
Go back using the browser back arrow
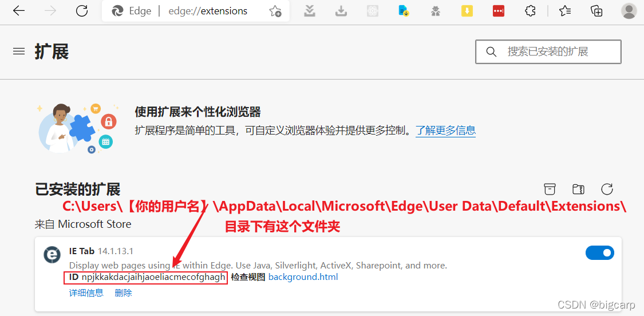pos(19,11)
